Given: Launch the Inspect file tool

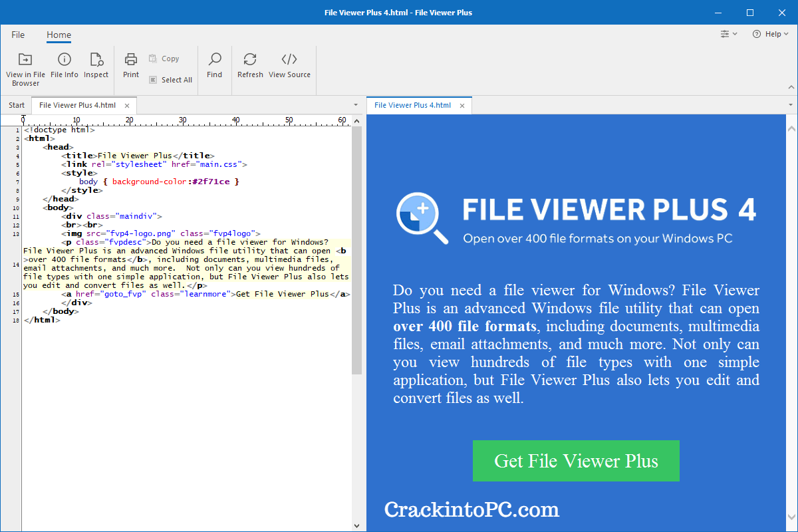Looking at the screenshot, I should [x=96, y=66].
